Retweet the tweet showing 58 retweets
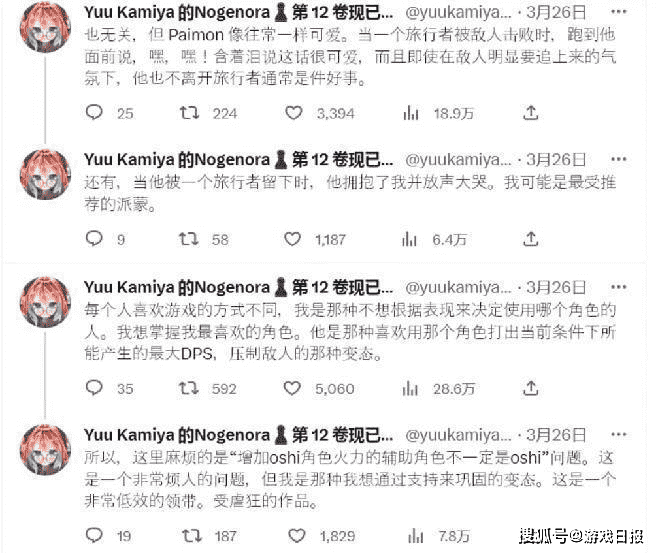This screenshot has width=658, height=553. (188, 239)
